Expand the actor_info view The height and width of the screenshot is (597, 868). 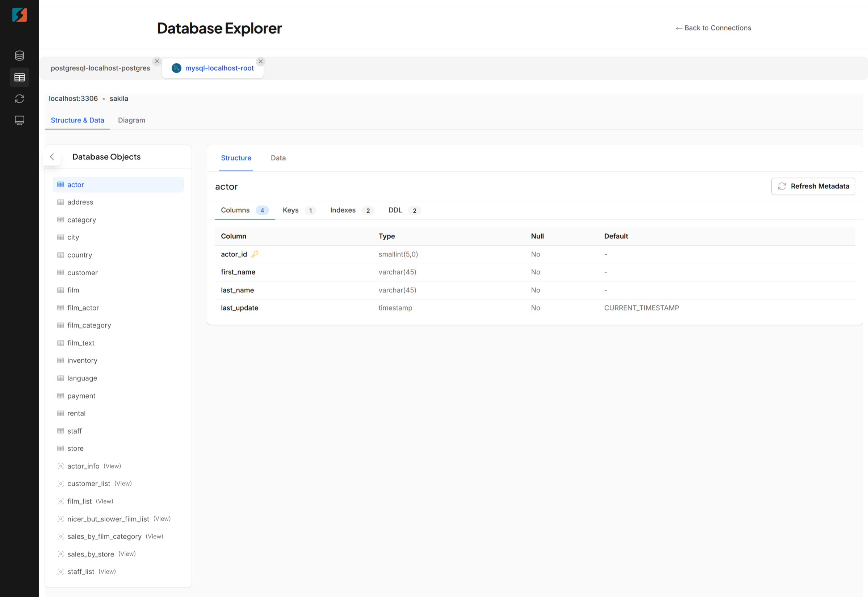click(x=83, y=466)
